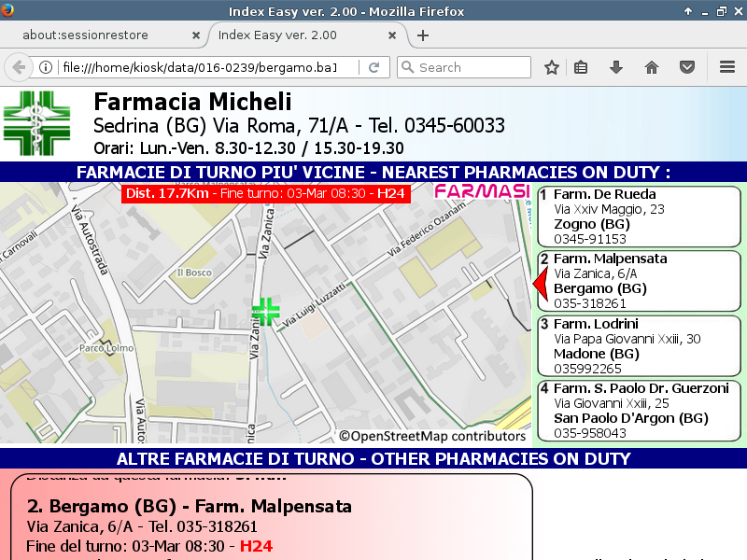Image resolution: width=747 pixels, height=560 pixels.
Task: Open the Downloads arrow icon
Action: 616,67
